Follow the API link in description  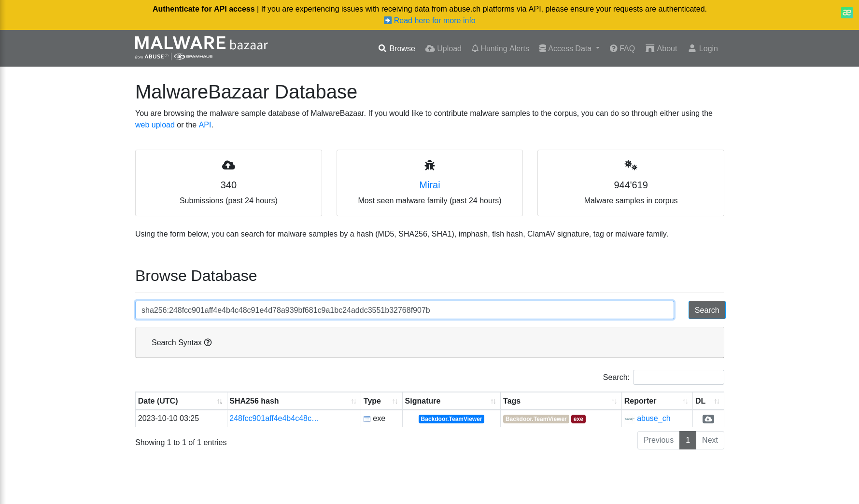pos(205,125)
